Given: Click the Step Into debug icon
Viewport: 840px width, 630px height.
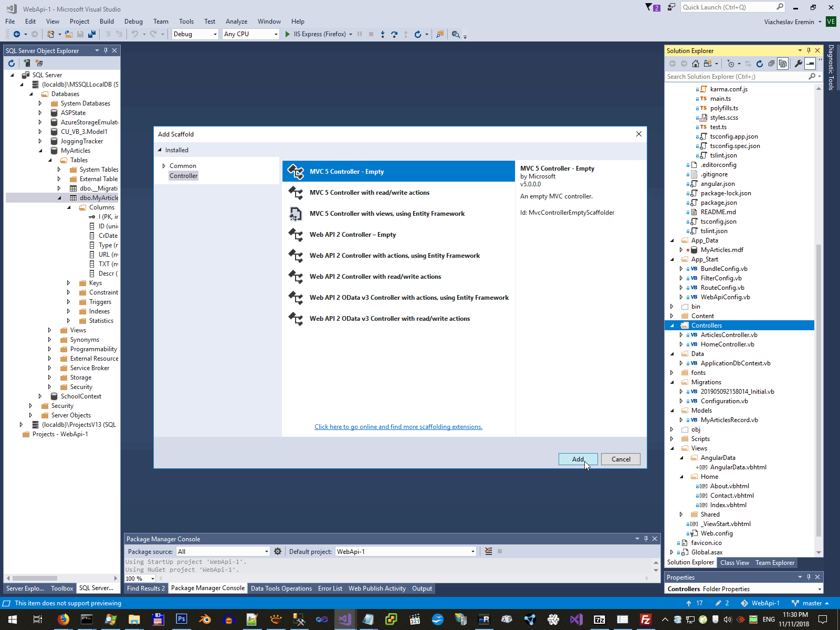Looking at the screenshot, I should 383,34.
